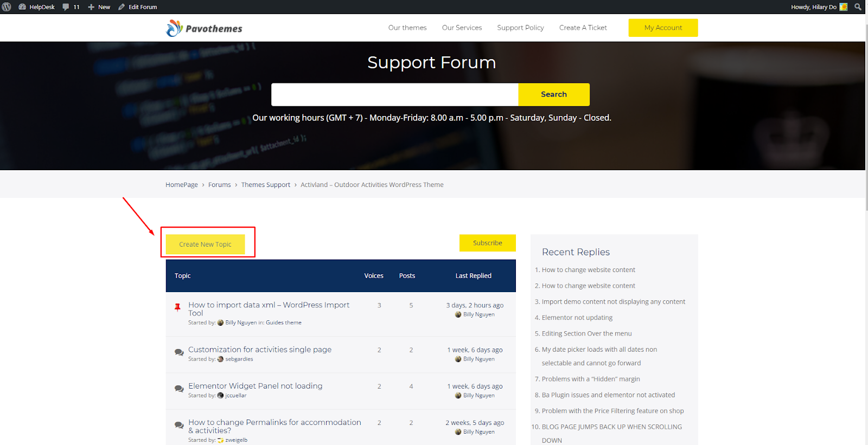Click Billy Nguyen avatar beside import topic starter

click(220, 323)
